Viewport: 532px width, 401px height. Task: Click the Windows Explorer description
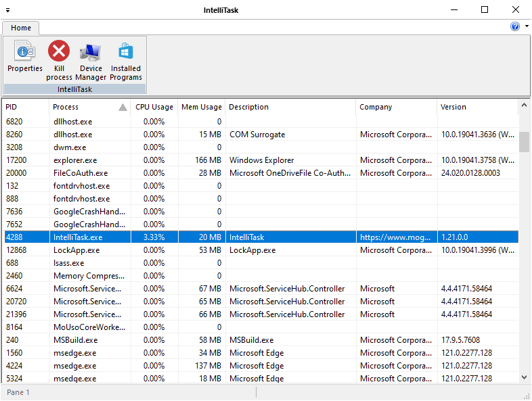tap(261, 160)
